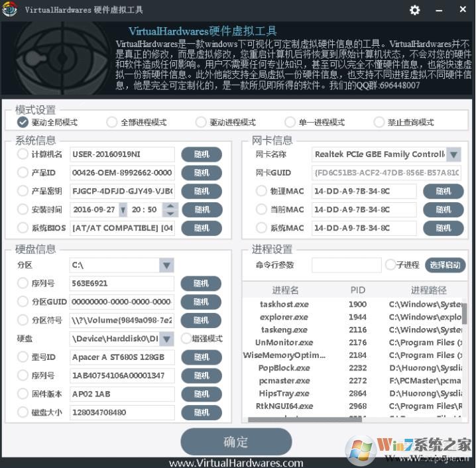The image size is (476, 468).
Task: Enable the 计算机名 option
Action: click(x=23, y=154)
